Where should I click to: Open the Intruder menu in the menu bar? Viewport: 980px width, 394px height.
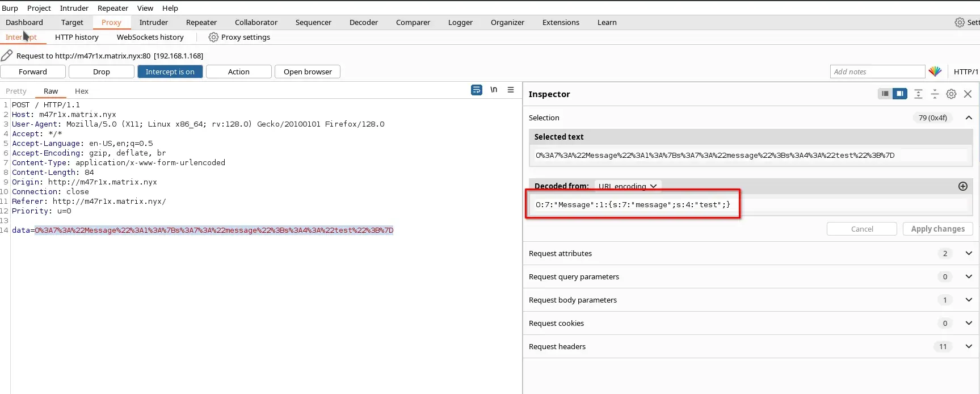[74, 8]
